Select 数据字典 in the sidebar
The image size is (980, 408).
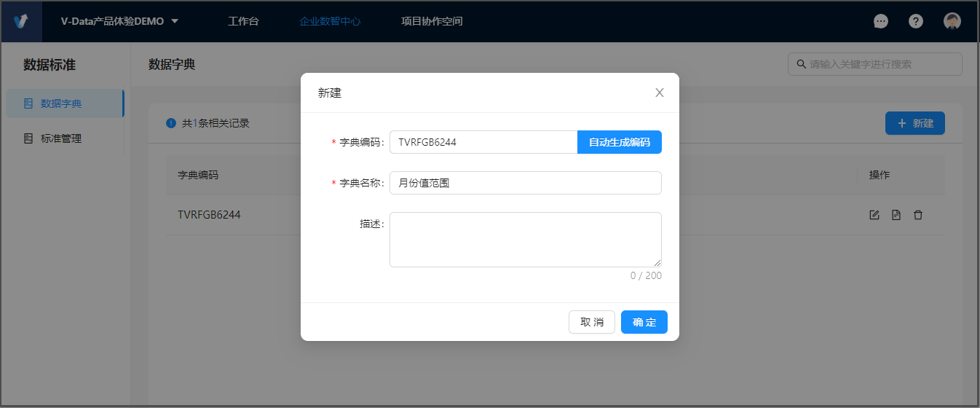coord(61,103)
